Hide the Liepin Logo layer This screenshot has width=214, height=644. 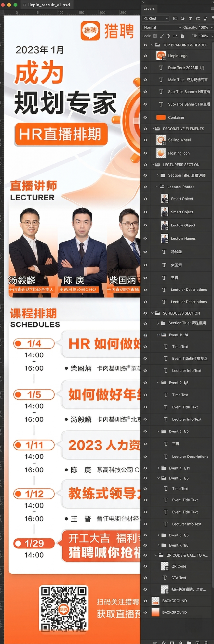click(145, 56)
